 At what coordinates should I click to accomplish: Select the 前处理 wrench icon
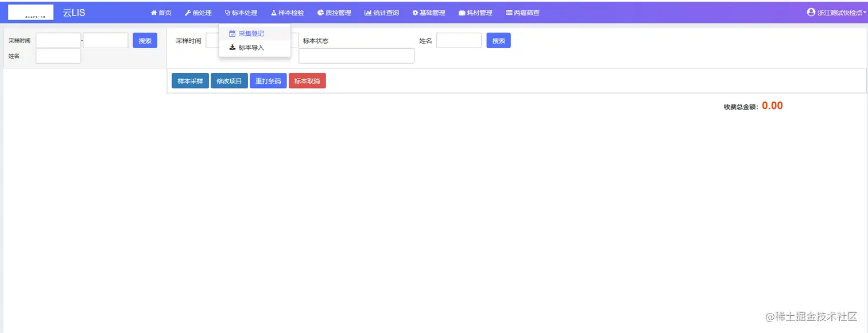[x=188, y=12]
